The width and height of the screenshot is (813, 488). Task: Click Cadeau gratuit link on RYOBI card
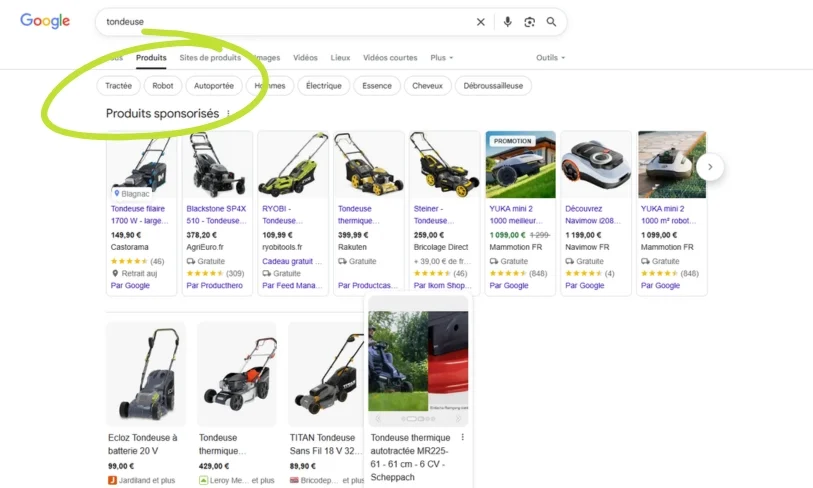(x=292, y=261)
